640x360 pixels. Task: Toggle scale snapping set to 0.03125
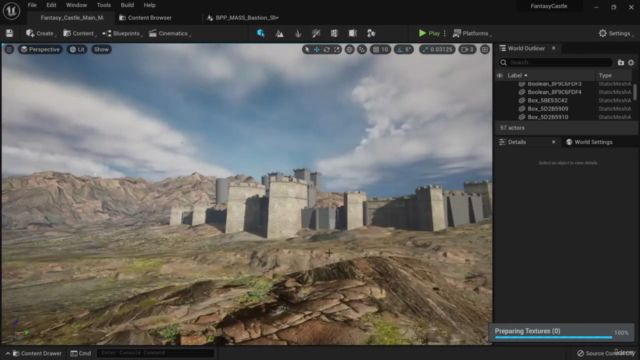(x=437, y=49)
